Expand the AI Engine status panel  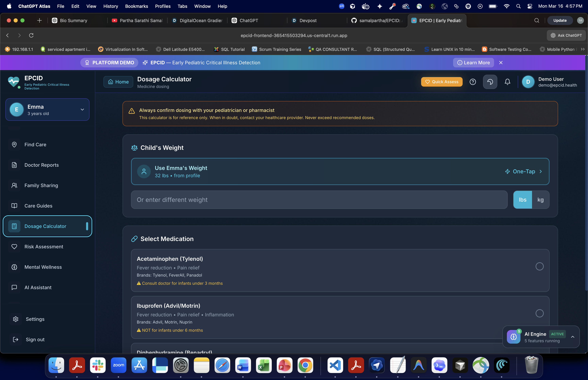click(x=573, y=337)
